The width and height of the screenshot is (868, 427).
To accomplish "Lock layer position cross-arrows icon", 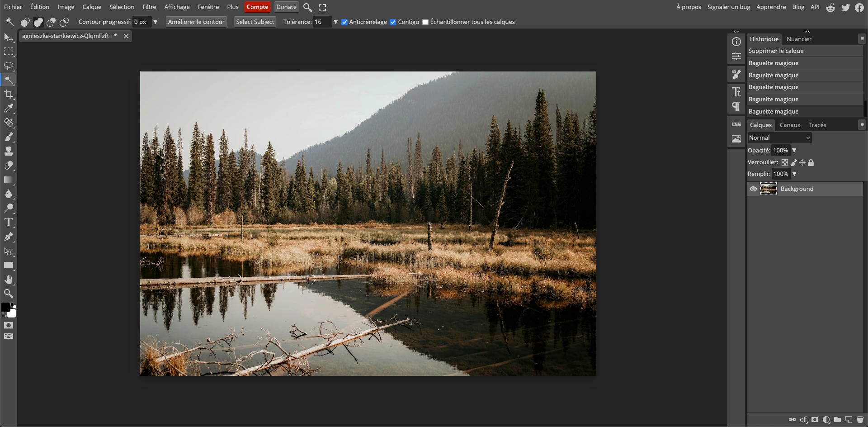I will (x=802, y=162).
